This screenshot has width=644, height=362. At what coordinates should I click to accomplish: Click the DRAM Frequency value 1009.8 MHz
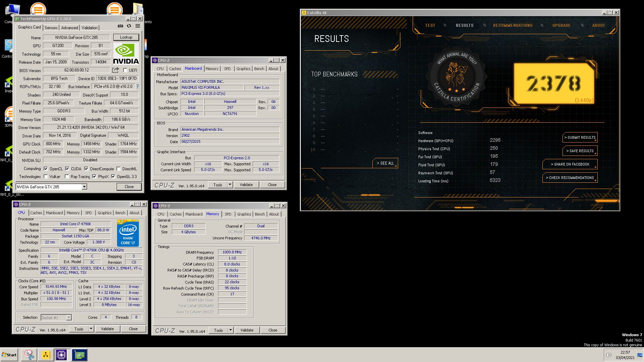(232, 252)
